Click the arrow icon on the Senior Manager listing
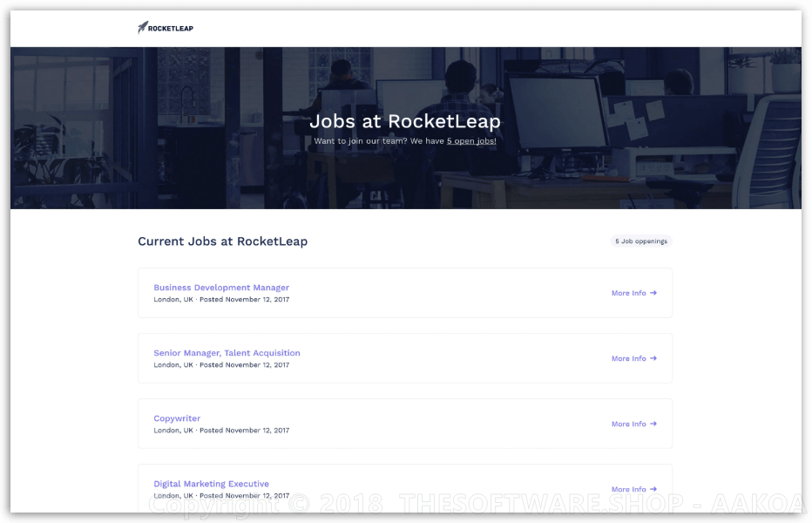This screenshot has width=812, height=523. click(654, 358)
